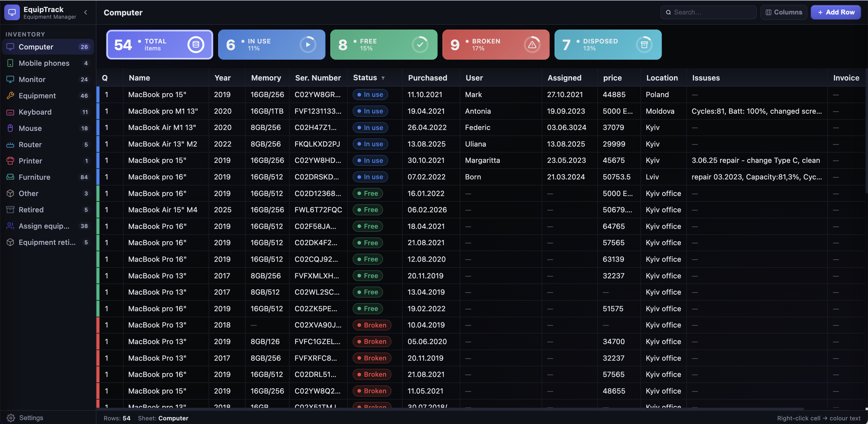Click the Equipment wrench icon
This screenshot has height=424, width=868.
(11, 96)
